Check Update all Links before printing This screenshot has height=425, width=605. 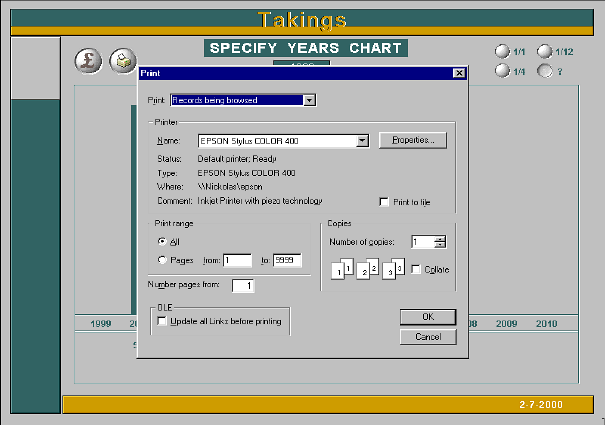pos(162,321)
